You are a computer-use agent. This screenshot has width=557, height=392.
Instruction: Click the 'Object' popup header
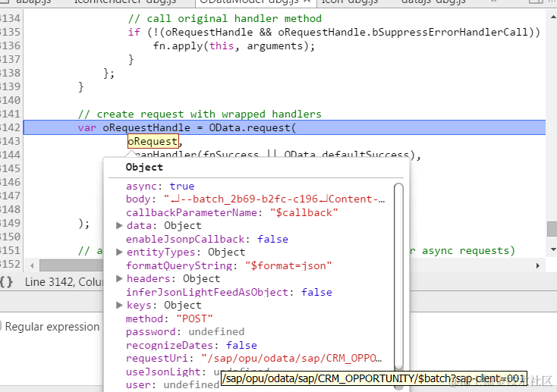144,168
